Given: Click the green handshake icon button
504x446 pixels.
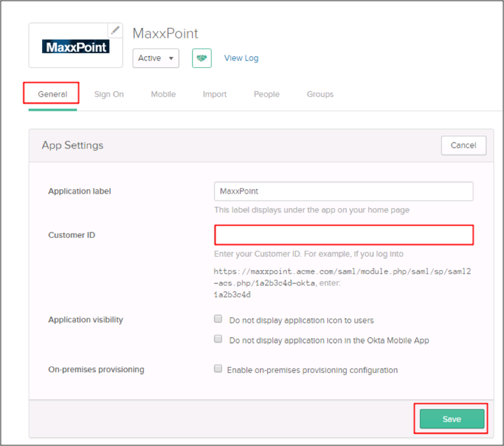Looking at the screenshot, I should pos(201,58).
